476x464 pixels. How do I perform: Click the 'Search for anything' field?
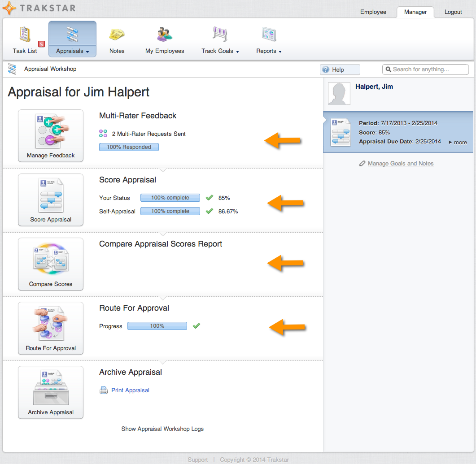pyautogui.click(x=425, y=69)
